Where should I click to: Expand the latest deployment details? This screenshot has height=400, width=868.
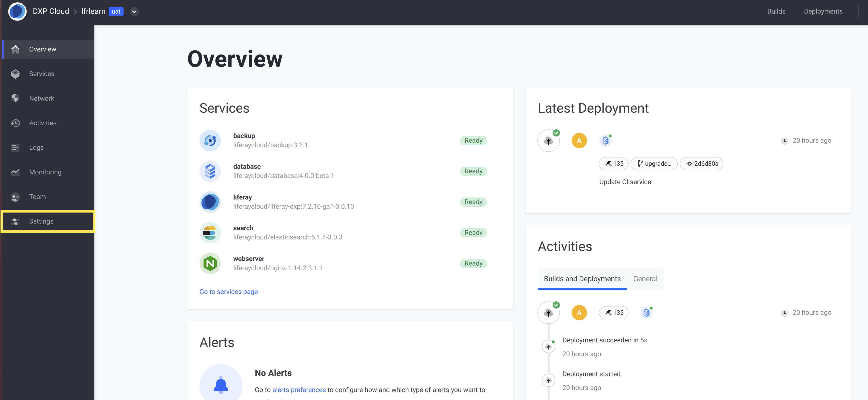click(x=548, y=140)
